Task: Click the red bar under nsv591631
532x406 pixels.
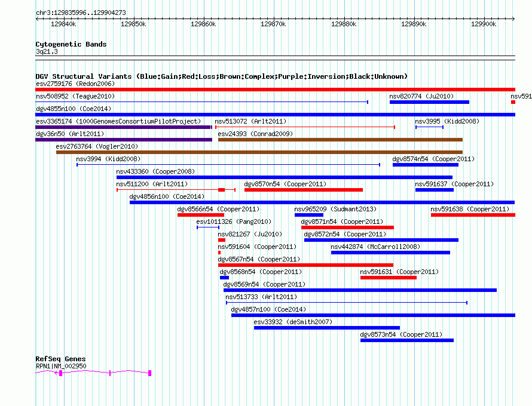Action: point(389,278)
